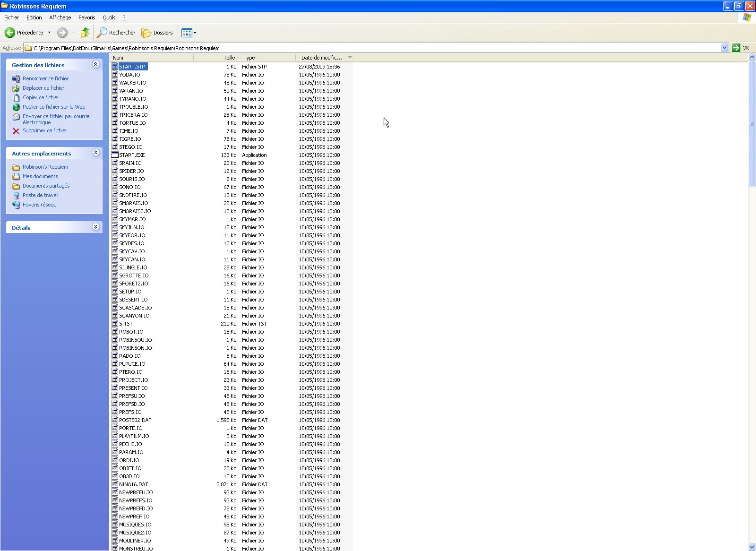Click the START.STP file icon
Screen dimensions: 756x551
115,67
